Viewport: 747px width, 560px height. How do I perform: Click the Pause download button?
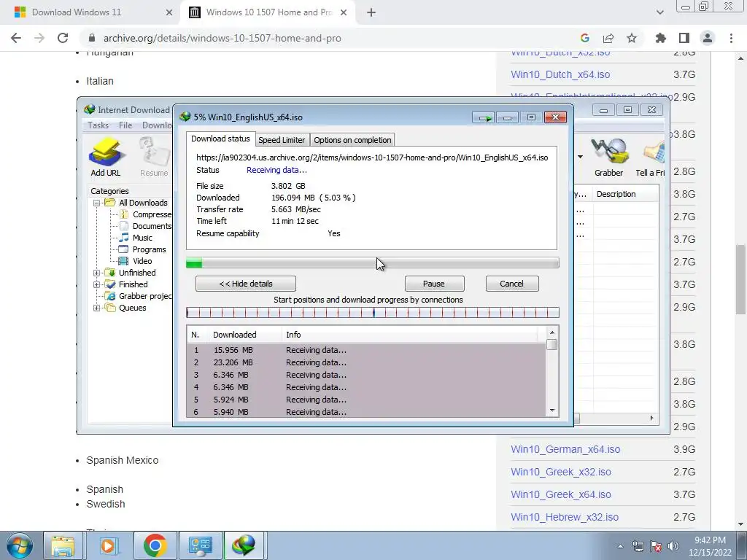coord(435,284)
